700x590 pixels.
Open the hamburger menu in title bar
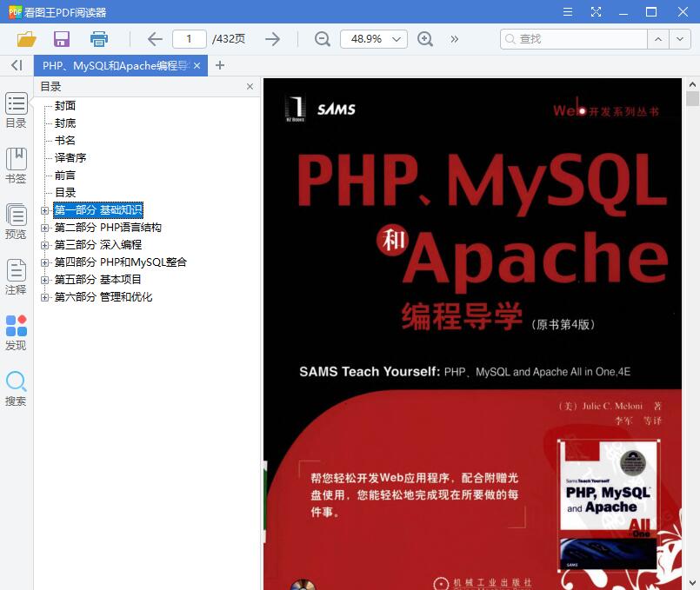(567, 11)
